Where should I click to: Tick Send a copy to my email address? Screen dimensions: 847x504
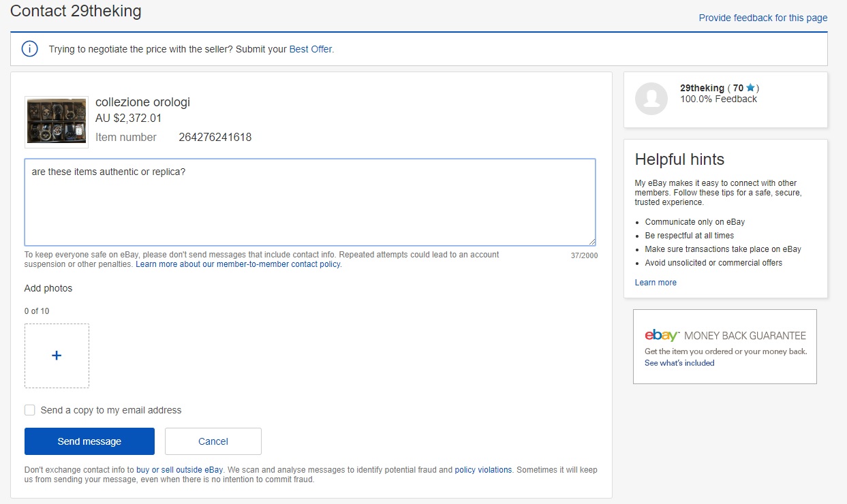30,410
